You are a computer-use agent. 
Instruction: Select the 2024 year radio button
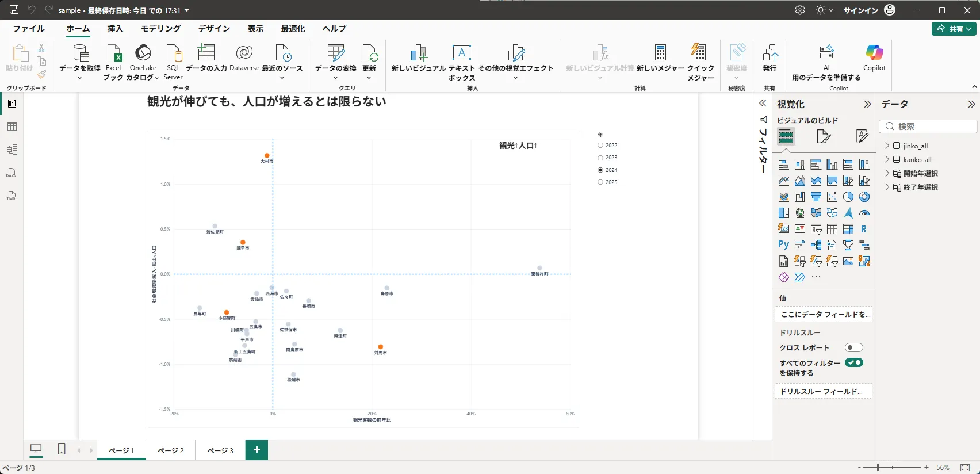tap(600, 170)
